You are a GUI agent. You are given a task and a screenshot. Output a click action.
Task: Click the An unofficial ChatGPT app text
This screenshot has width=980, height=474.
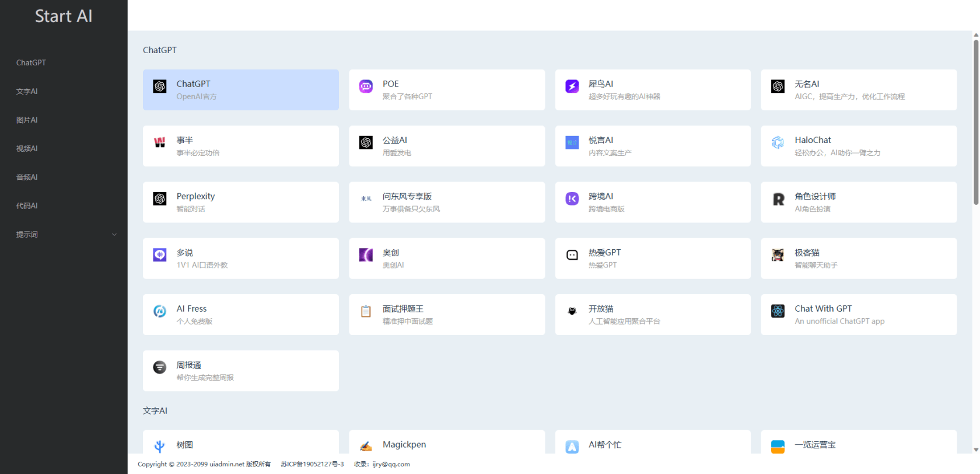[839, 321]
